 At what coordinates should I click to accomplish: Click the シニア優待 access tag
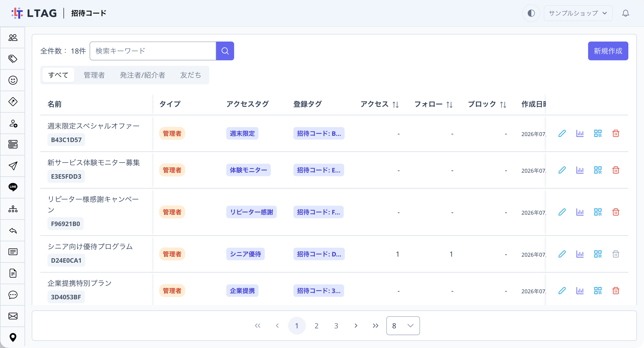point(245,254)
